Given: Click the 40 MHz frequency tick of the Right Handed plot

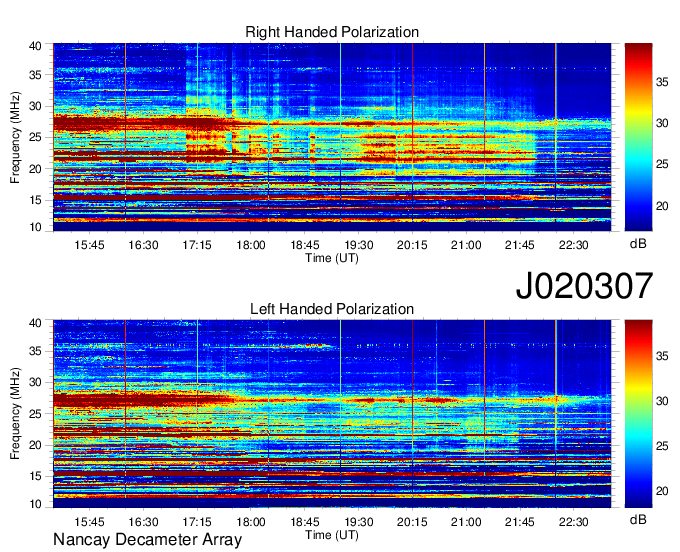Looking at the screenshot, I should point(35,46).
